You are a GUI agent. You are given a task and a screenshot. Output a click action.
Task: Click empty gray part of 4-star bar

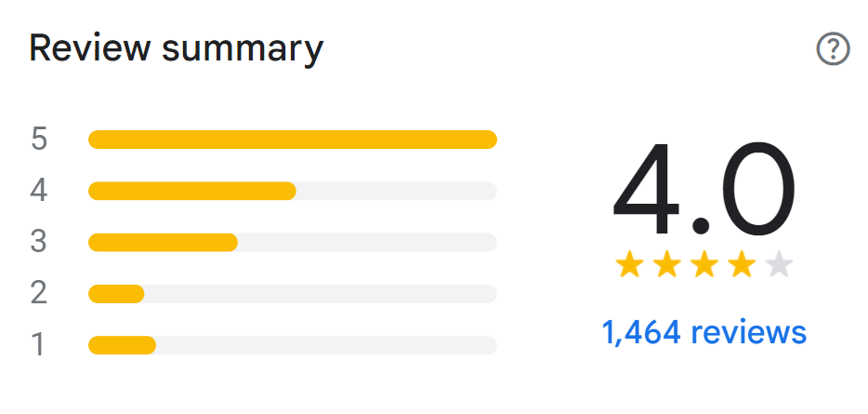pyautogui.click(x=396, y=191)
